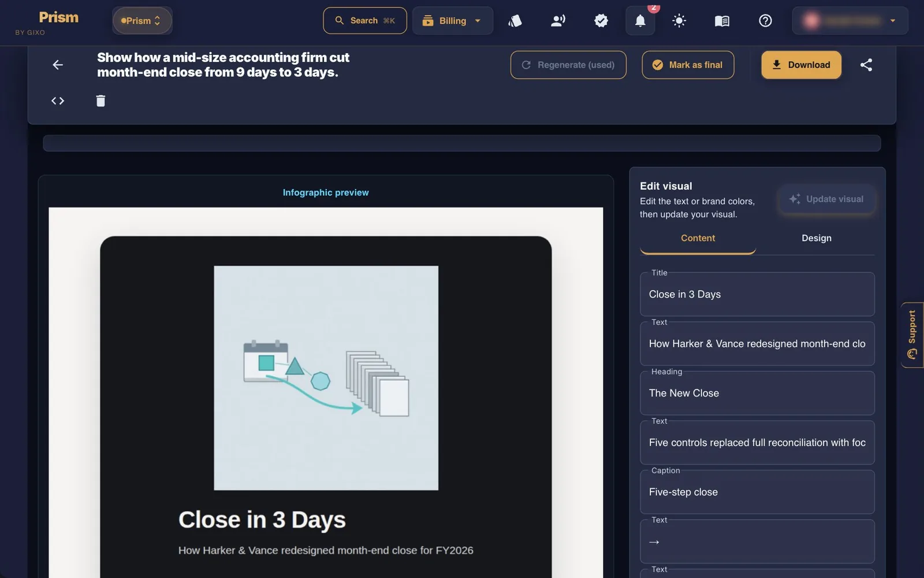Click Mark as final button
The image size is (924, 578).
(688, 65)
